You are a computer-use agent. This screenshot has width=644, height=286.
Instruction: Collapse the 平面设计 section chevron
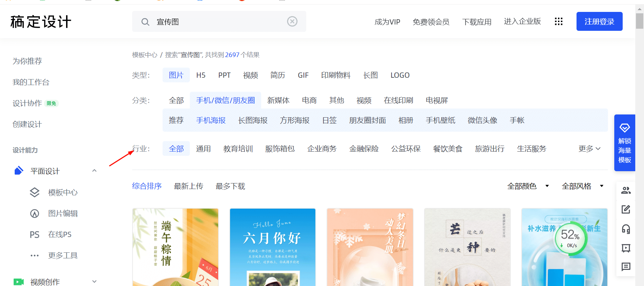point(94,170)
